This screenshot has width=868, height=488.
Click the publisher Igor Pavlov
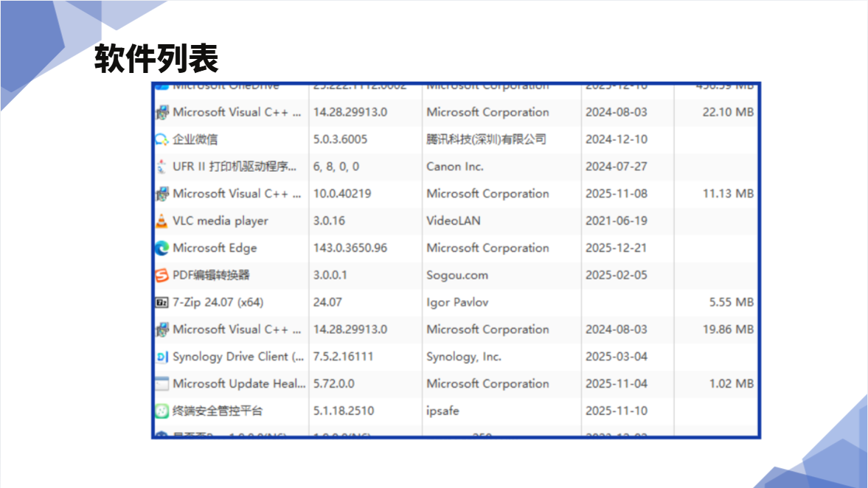[457, 302]
